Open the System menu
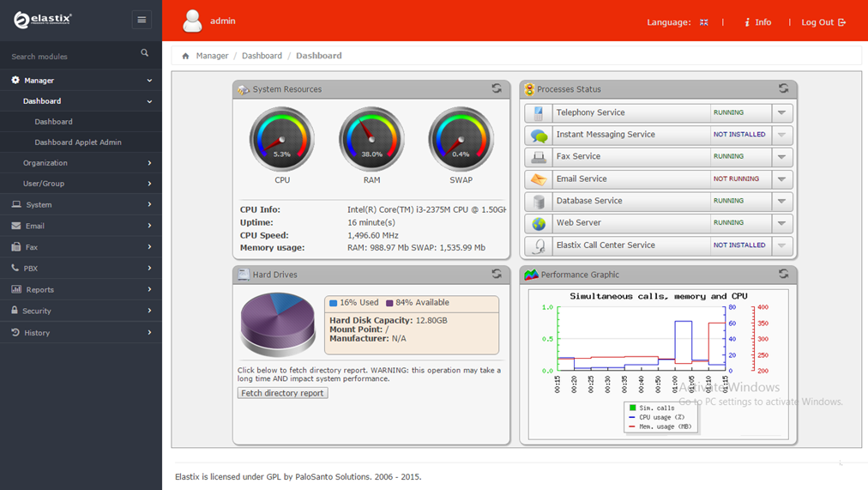Viewport: 868px width, 490px height. click(x=81, y=204)
